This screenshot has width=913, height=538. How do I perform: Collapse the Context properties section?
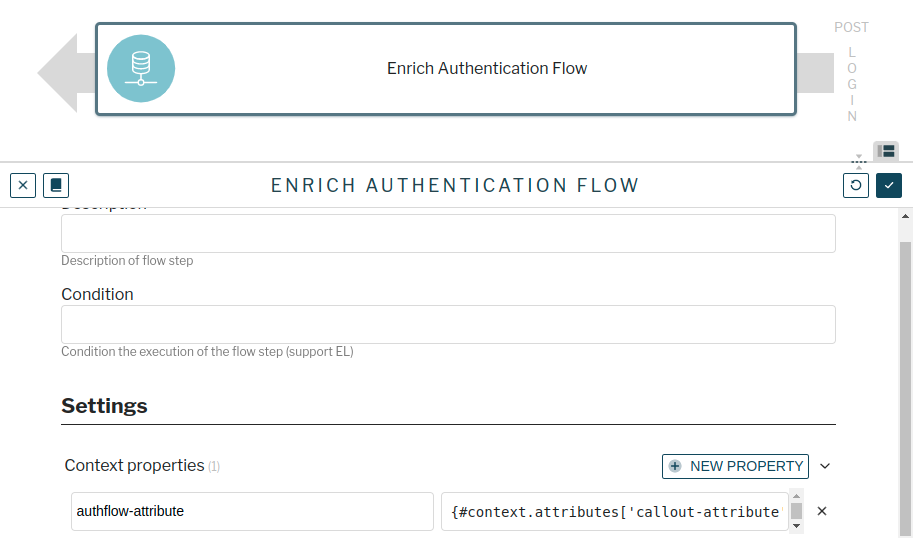825,466
